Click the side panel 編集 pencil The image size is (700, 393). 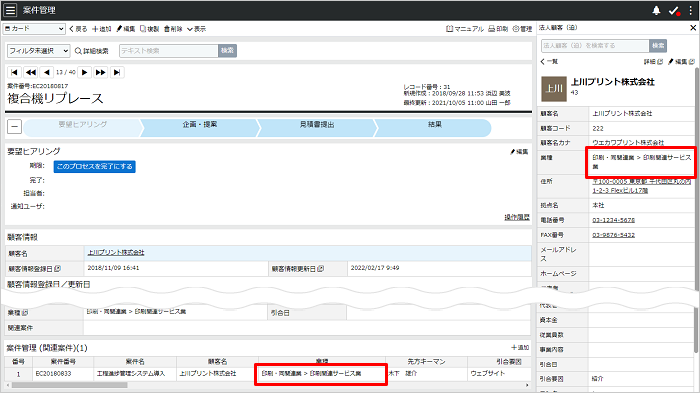click(x=681, y=62)
